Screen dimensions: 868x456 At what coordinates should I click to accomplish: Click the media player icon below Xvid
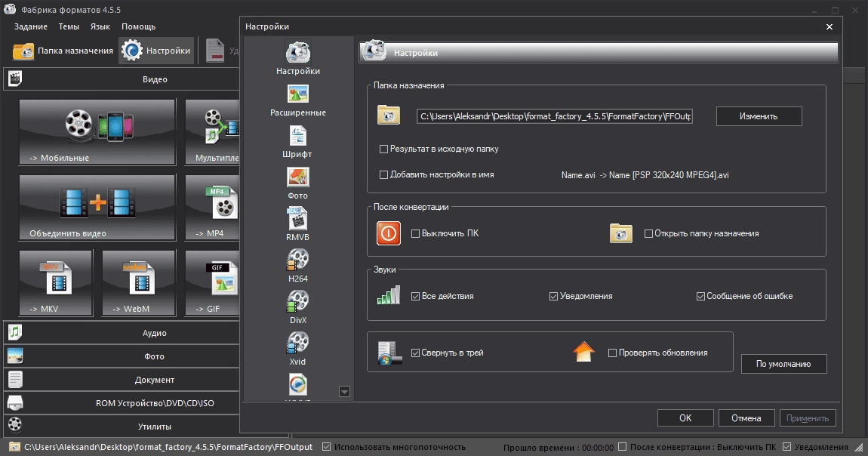[x=298, y=384]
